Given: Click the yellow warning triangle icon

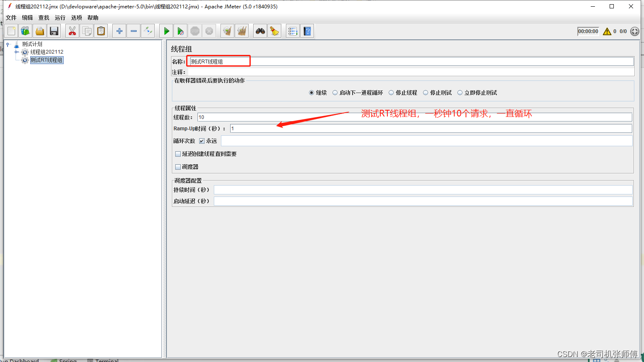Looking at the screenshot, I should 607,31.
